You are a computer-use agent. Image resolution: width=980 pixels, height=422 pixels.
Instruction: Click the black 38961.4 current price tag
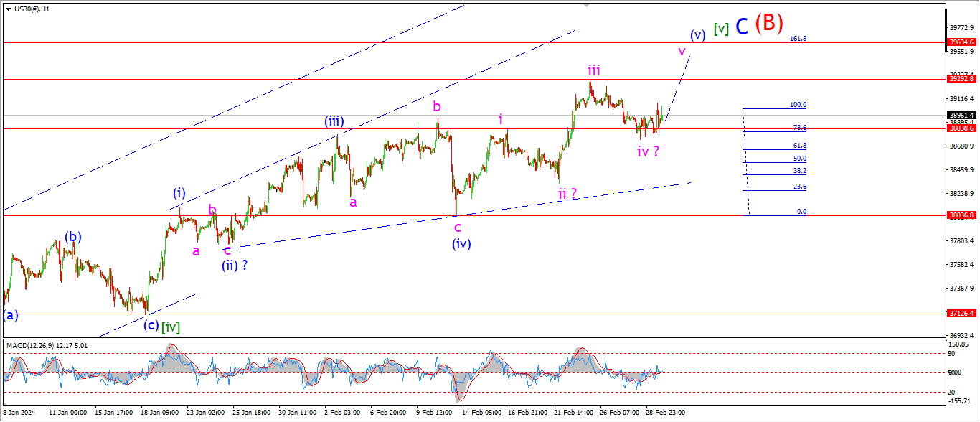[961, 115]
